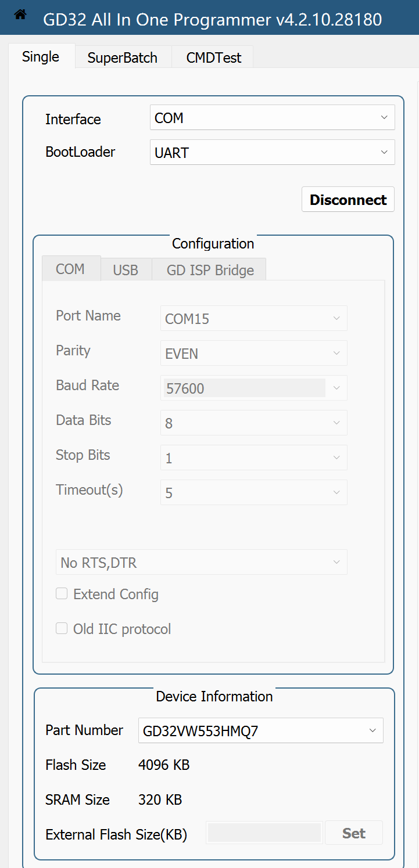Switch to the SuperBatch tab

click(x=123, y=57)
